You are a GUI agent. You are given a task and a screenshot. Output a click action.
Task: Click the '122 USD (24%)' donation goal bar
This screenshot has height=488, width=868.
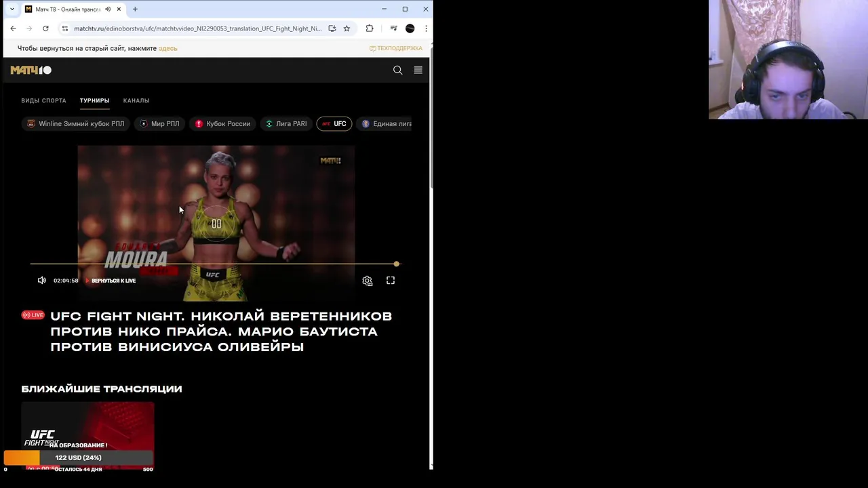(78, 457)
